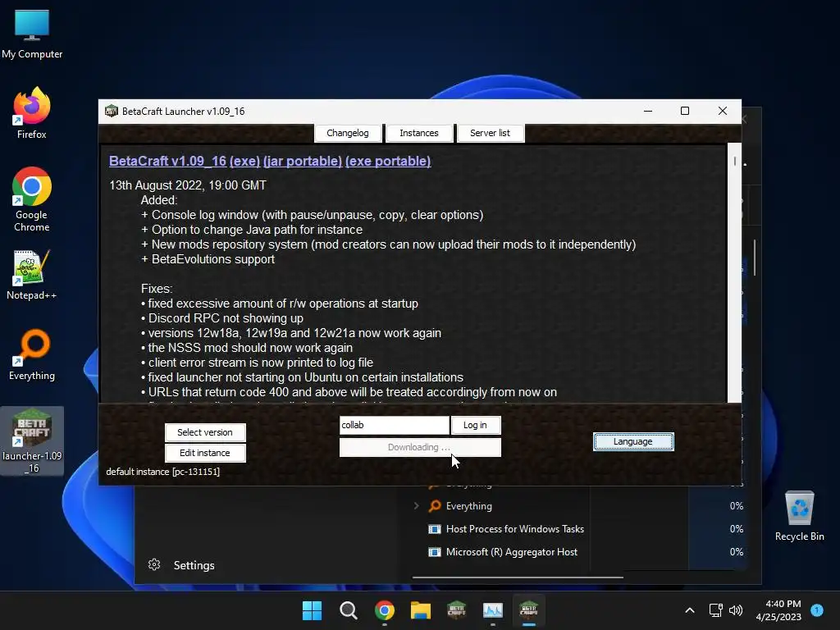The image size is (840, 630).
Task: Expand the Everything process row in Task Manager
Action: click(x=416, y=505)
